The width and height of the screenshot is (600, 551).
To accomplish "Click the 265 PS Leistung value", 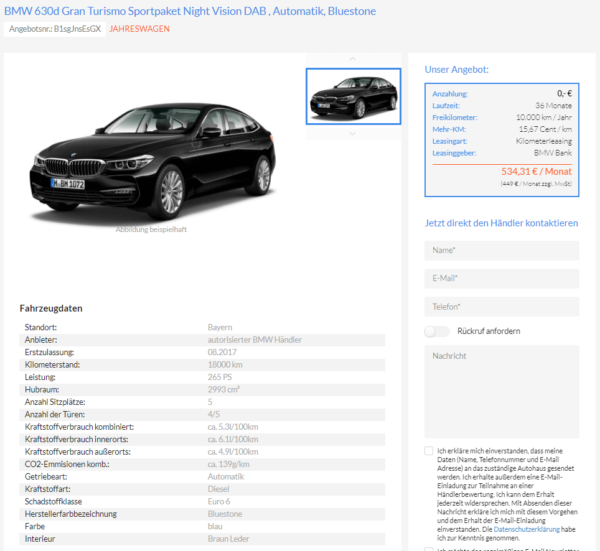I will click(x=220, y=377).
